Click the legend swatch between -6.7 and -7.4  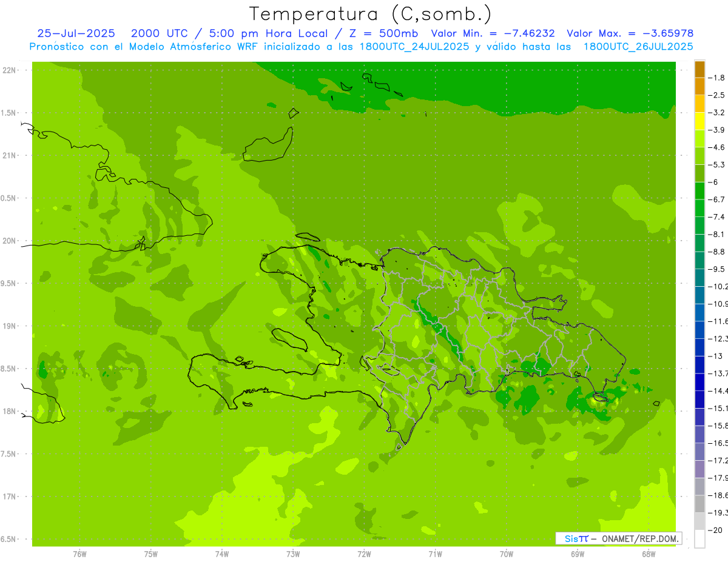point(699,208)
